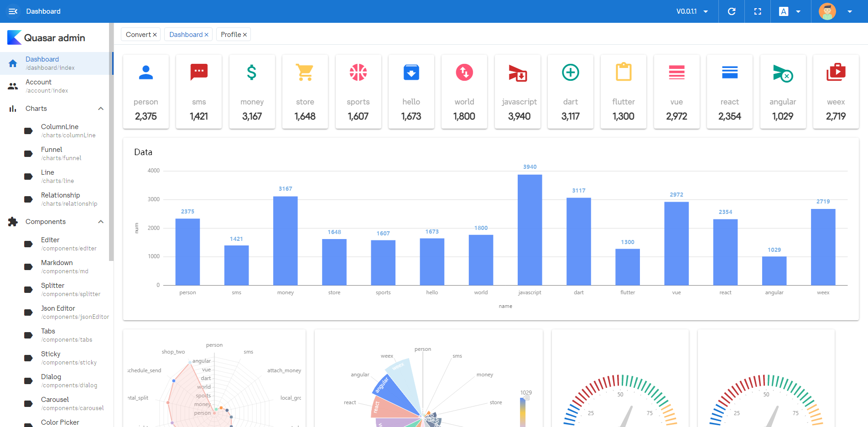Viewport: 868px width, 427px height.
Task: Switch to the Dashboard tab
Action: 186,35
